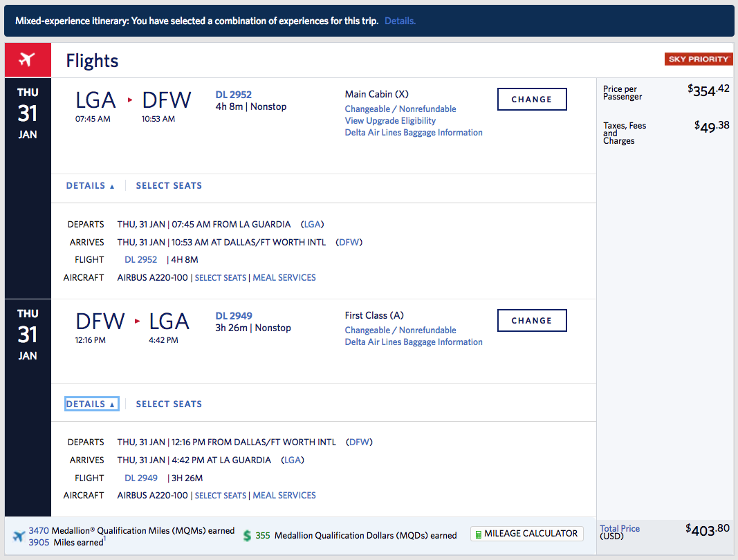This screenshot has width=738, height=560.
Task: Click the red airplane Flights icon
Action: (28, 59)
